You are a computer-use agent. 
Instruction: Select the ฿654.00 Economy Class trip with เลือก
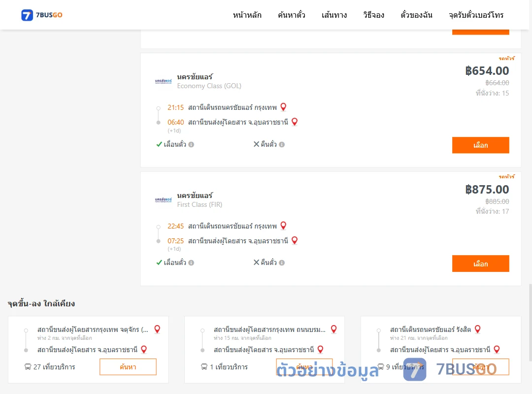[x=480, y=145]
